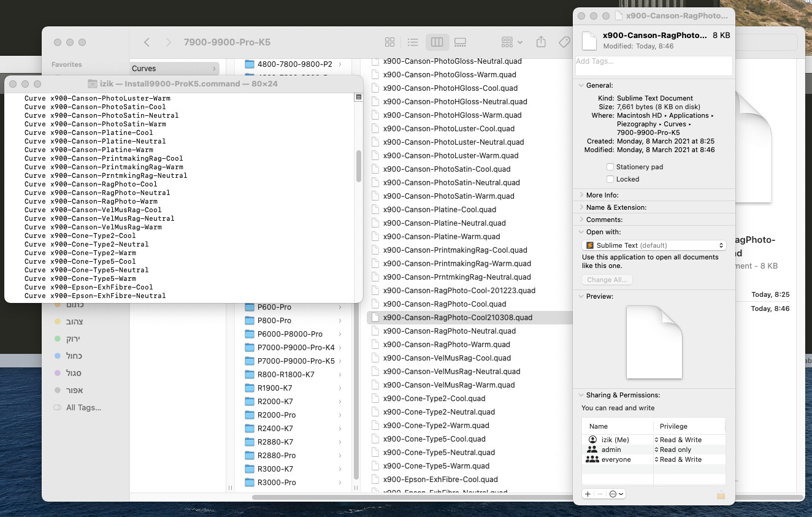The image size is (812, 517).
Task: Select x900-Canson-RagPhoto-Neutral.quad file
Action: [449, 331]
